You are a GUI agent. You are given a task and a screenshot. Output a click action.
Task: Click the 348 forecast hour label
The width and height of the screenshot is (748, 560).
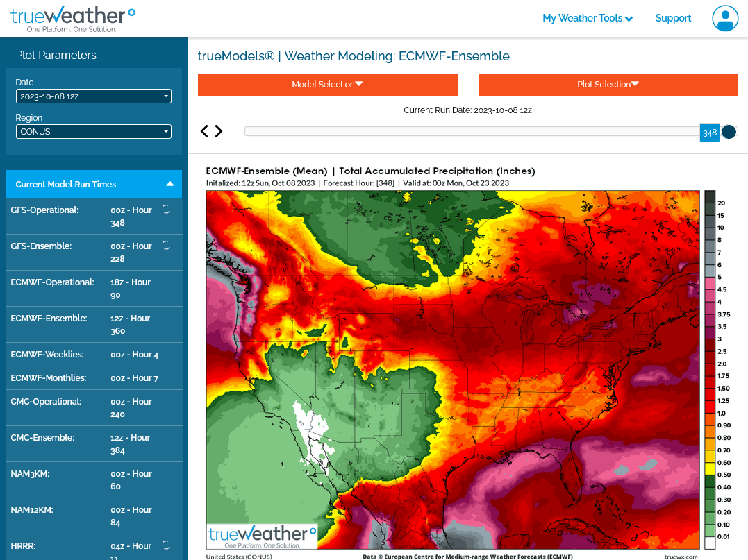(709, 133)
